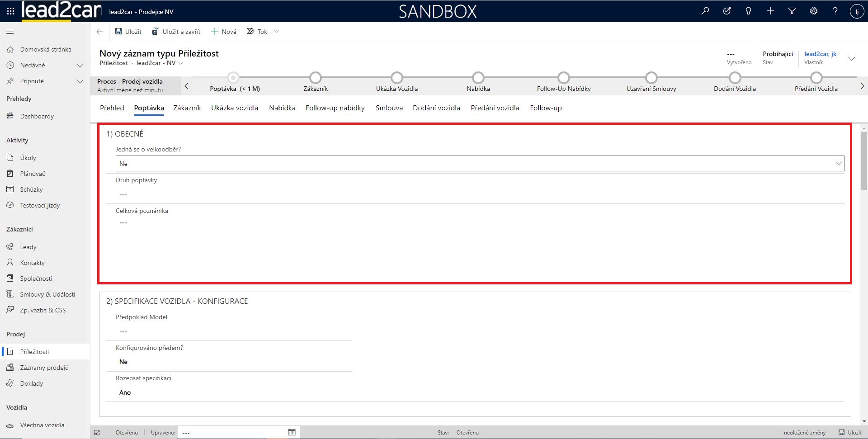Click the calendar icon in the footer

pyautogui.click(x=292, y=432)
